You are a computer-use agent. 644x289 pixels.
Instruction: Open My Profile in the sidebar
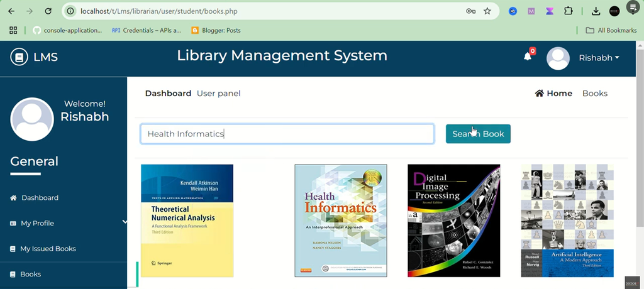click(x=37, y=223)
